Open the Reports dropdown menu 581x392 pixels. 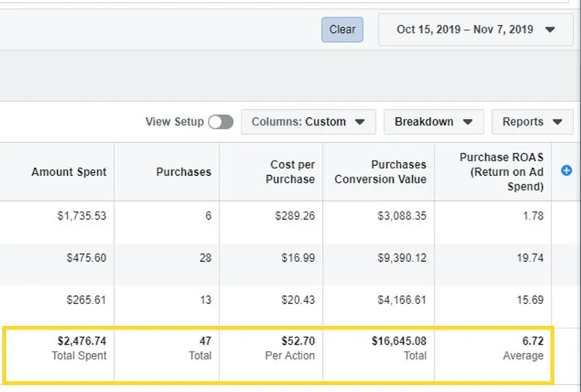[x=532, y=122]
